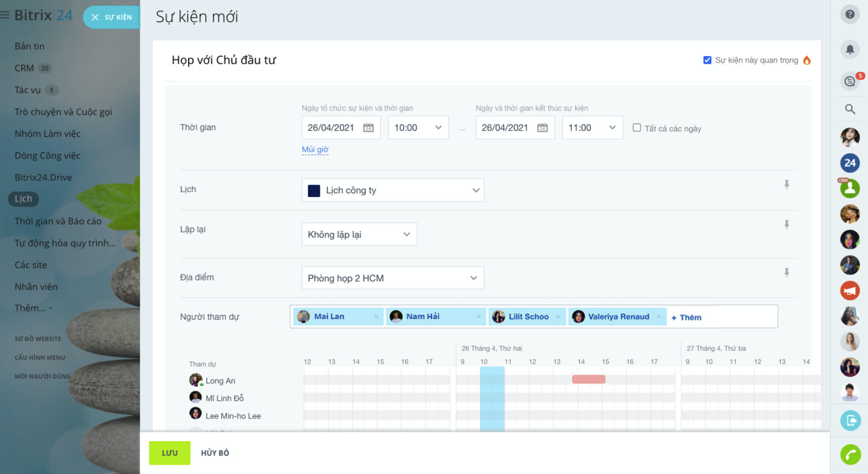Click the green phone call button
The image size is (868, 474).
click(x=850, y=454)
